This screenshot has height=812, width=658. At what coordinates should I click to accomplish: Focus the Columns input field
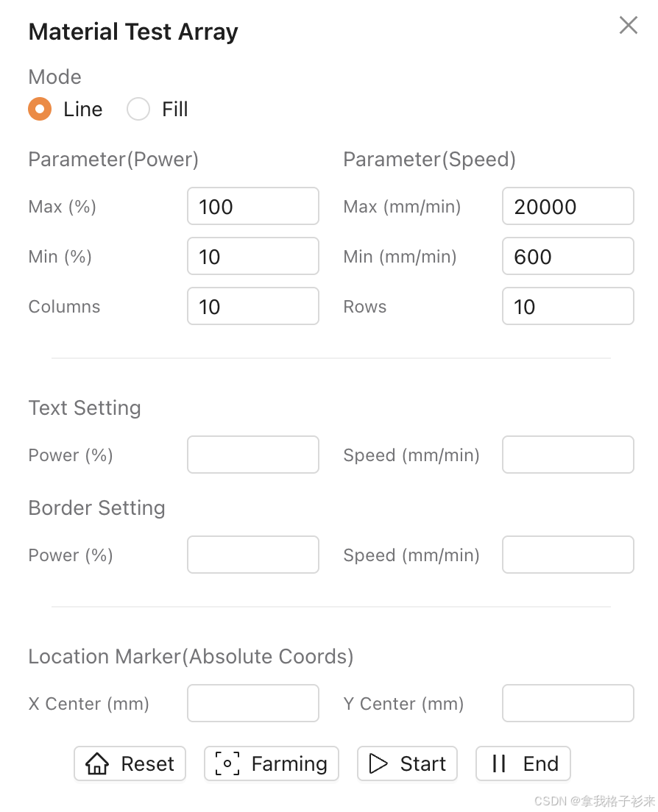click(x=252, y=306)
